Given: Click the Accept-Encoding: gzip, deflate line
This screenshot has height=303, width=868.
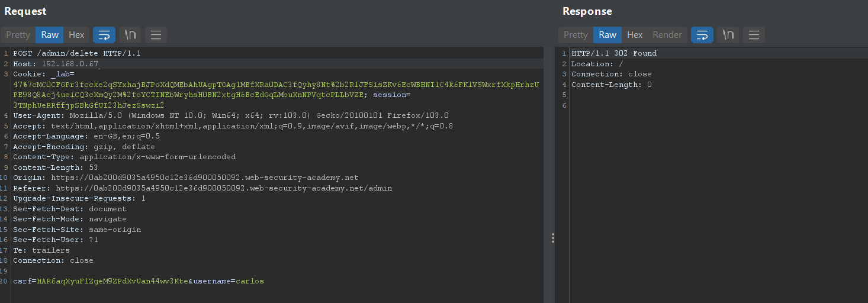Looking at the screenshot, I should pos(84,147).
